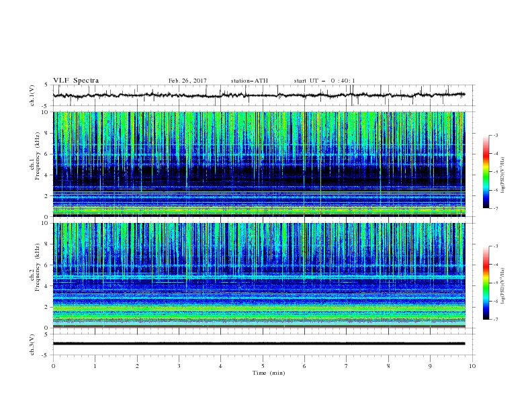Viewport: 532px width, 411px height.
Task: Click the "5" tick on the time axis
Action: (263, 366)
